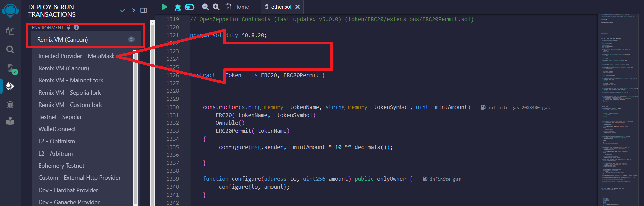The width and height of the screenshot is (644, 206).
Task: Select Testnet - Sepolia option
Action: tap(60, 117)
